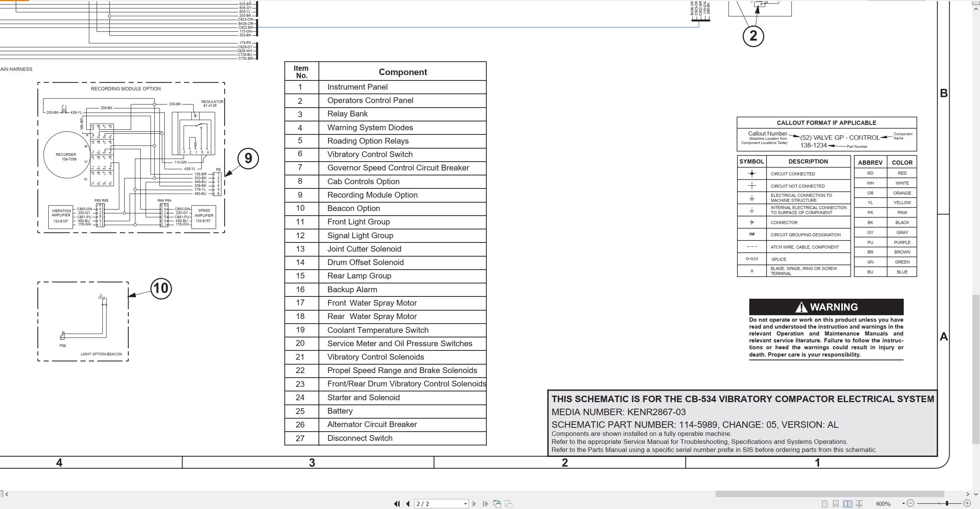This screenshot has width=980, height=509.
Task: Click the 'CALLOUT FORMAT IF APPLICABLE' heading
Action: pyautogui.click(x=826, y=123)
